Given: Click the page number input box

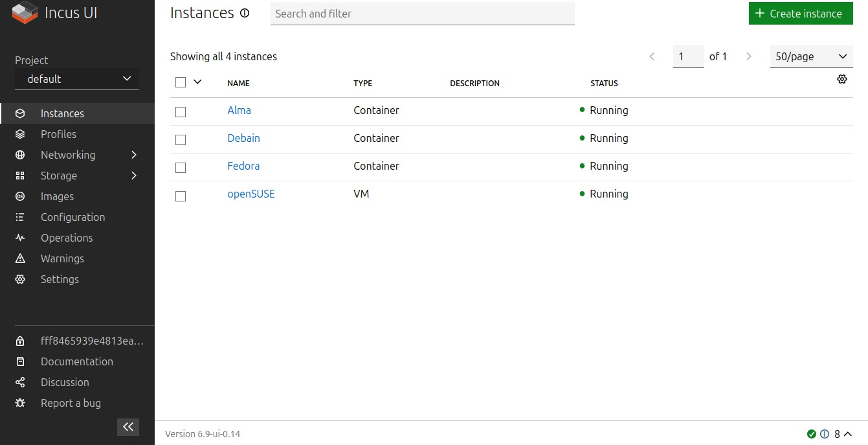Looking at the screenshot, I should (x=689, y=56).
